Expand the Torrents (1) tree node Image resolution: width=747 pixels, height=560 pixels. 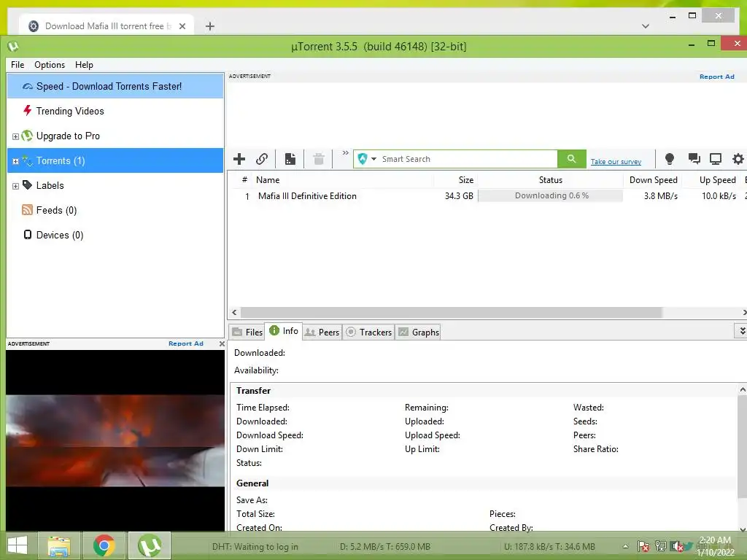(15, 161)
